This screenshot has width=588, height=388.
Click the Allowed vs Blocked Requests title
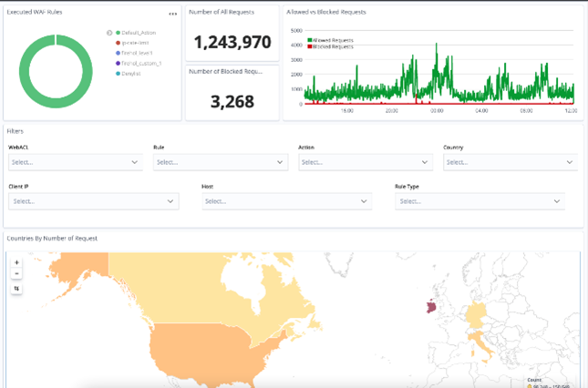[325, 12]
